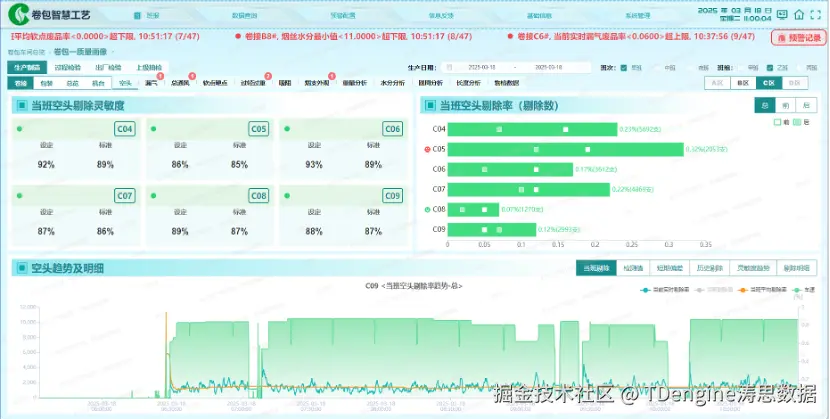Click the square icon beside 当班空头剔除率 title

click(x=430, y=106)
